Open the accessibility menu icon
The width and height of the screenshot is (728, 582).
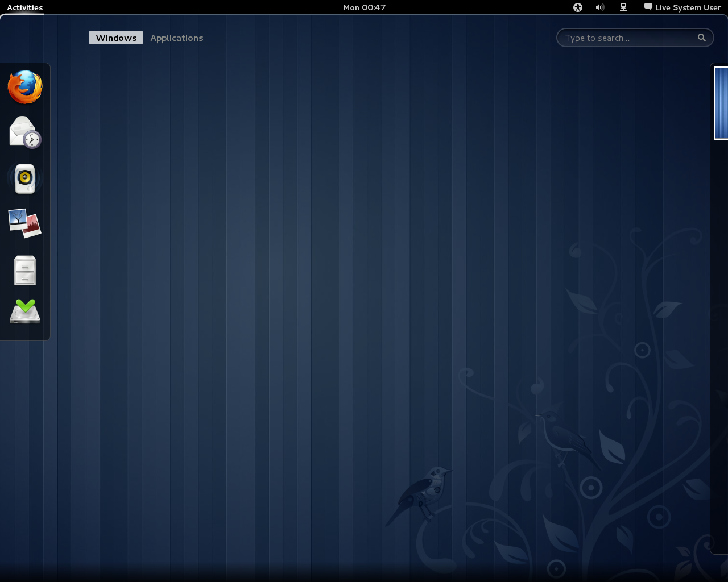click(578, 7)
